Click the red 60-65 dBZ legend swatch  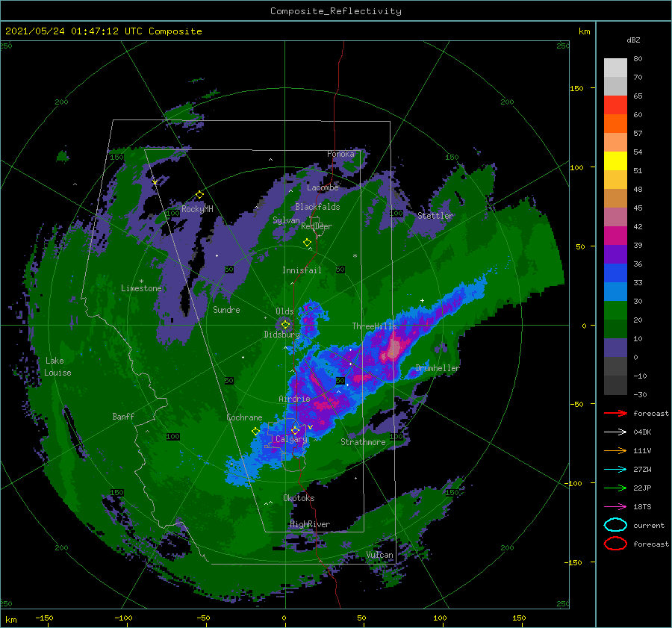(x=615, y=105)
